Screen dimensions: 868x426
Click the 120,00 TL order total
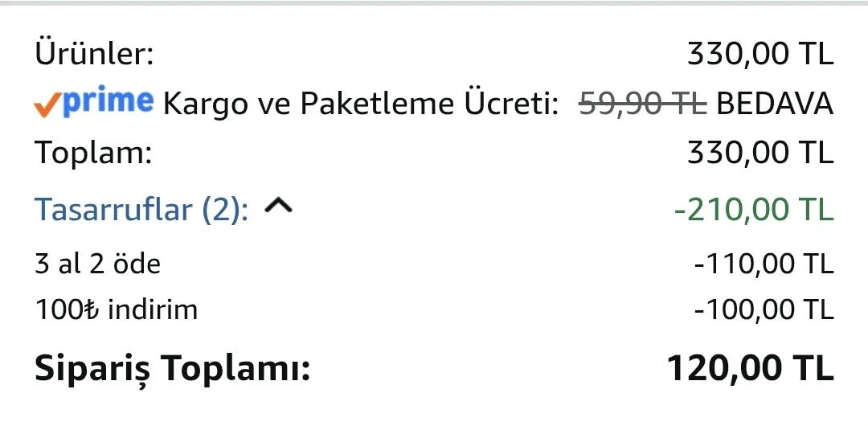tap(750, 368)
